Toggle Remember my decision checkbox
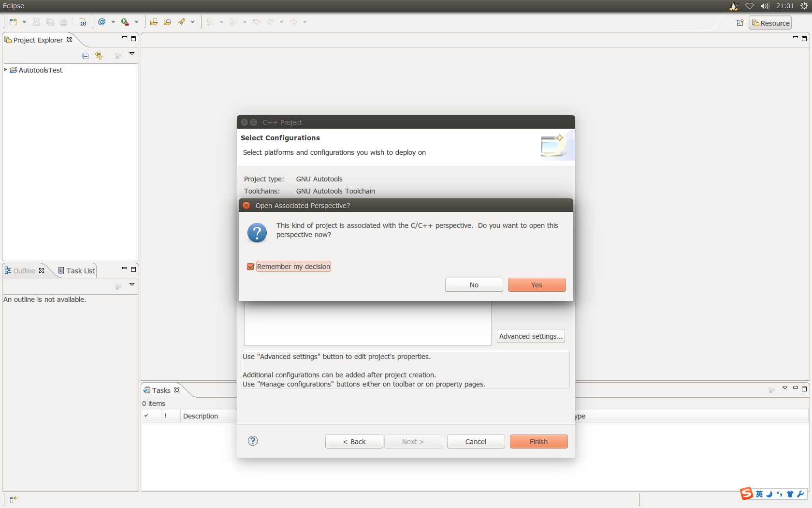 click(250, 267)
